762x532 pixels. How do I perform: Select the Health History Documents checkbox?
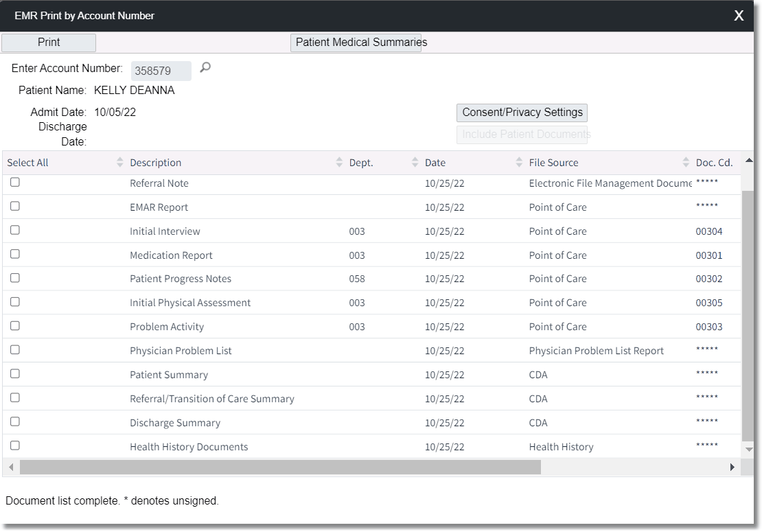(15, 446)
